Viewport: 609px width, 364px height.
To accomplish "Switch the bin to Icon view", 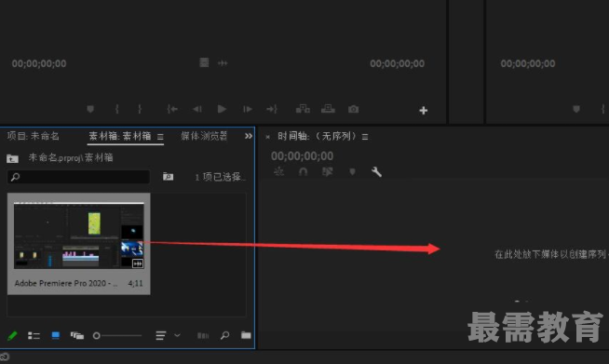I will [56, 335].
